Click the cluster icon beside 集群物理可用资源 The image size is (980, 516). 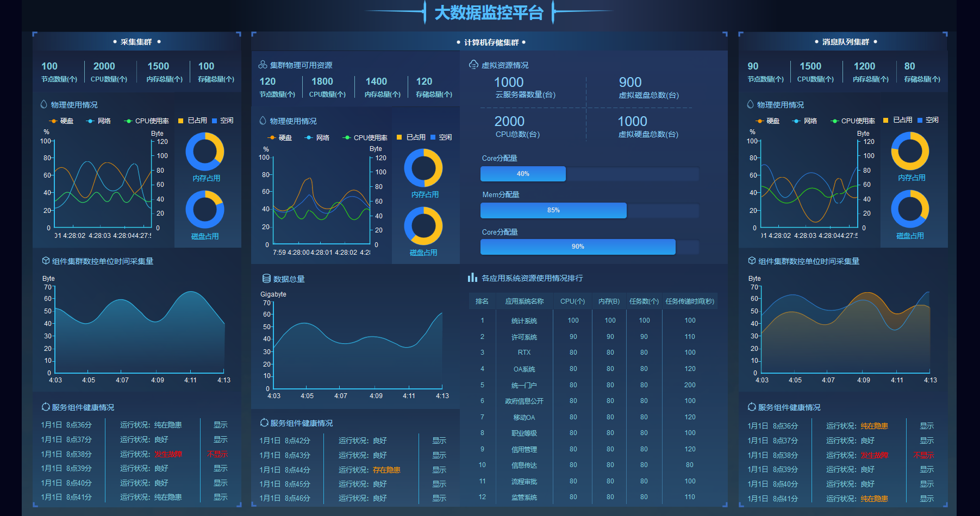pyautogui.click(x=263, y=65)
